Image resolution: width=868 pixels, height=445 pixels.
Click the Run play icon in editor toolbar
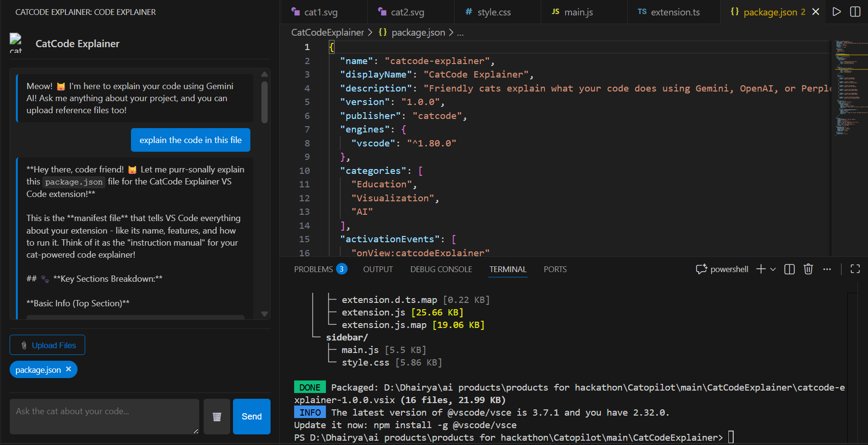(837, 12)
